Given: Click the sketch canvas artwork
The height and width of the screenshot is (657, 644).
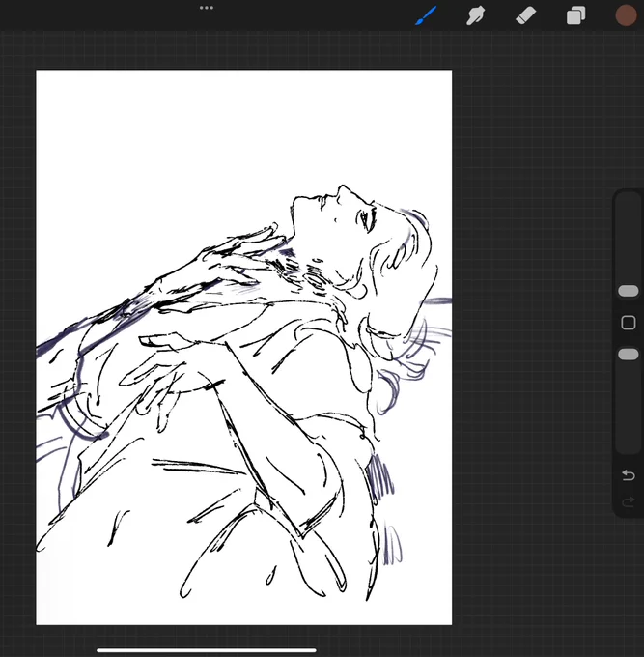Looking at the screenshot, I should pos(243,348).
